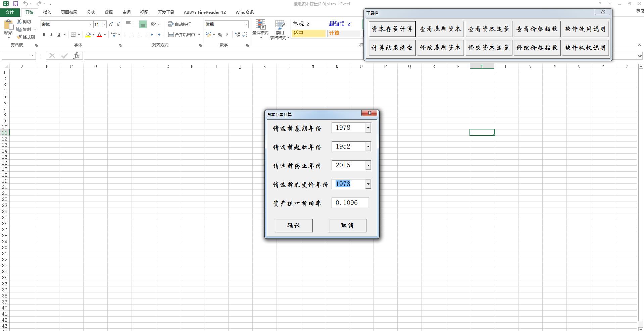This screenshot has width=644, height=331.
Task: Align cell text left
Action: (x=128, y=35)
